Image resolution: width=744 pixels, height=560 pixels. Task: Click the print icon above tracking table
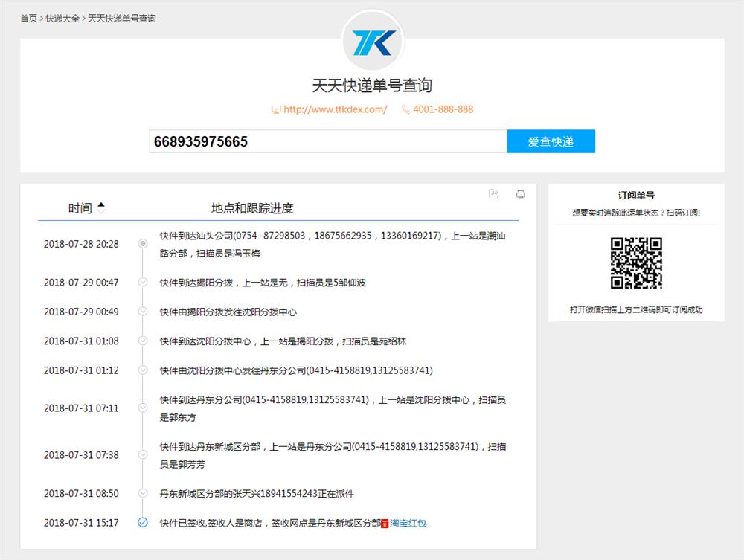click(521, 194)
